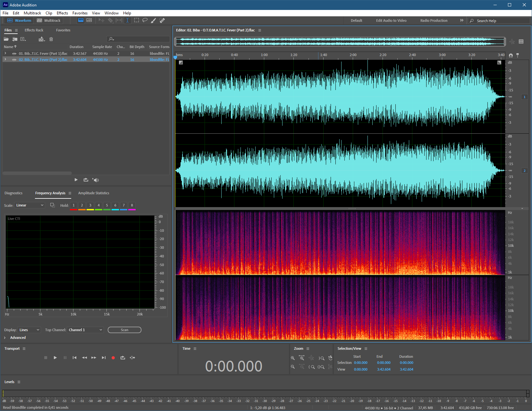The width and height of the screenshot is (532, 411).
Task: Click the Pause transport button
Action: click(x=65, y=357)
